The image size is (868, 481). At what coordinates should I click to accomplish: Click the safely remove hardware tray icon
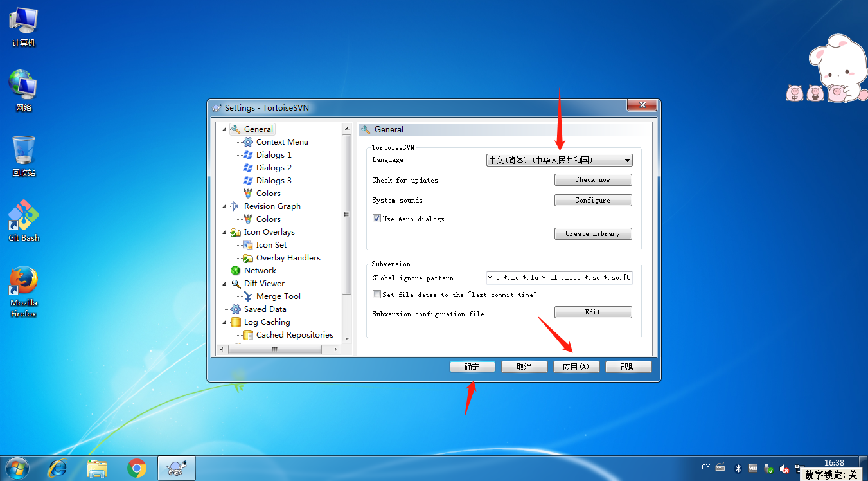pyautogui.click(x=768, y=468)
